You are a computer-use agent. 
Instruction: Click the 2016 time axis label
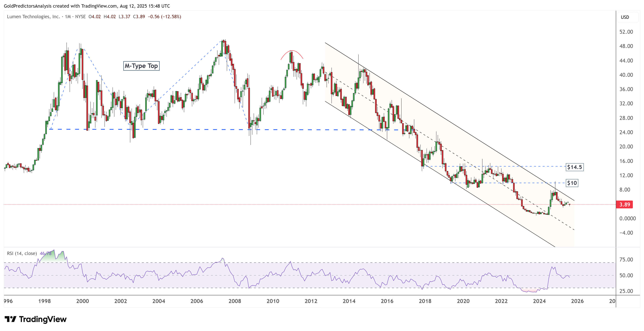tap(387, 301)
